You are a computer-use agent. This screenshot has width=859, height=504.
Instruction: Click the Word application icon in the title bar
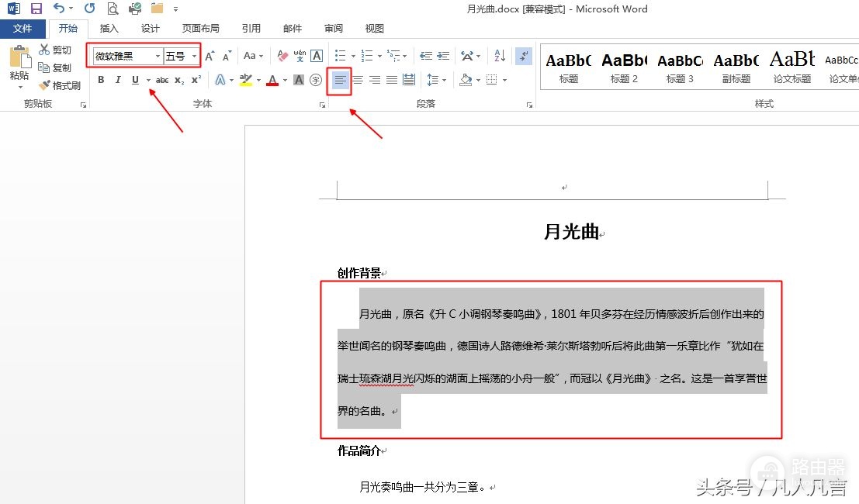13,9
